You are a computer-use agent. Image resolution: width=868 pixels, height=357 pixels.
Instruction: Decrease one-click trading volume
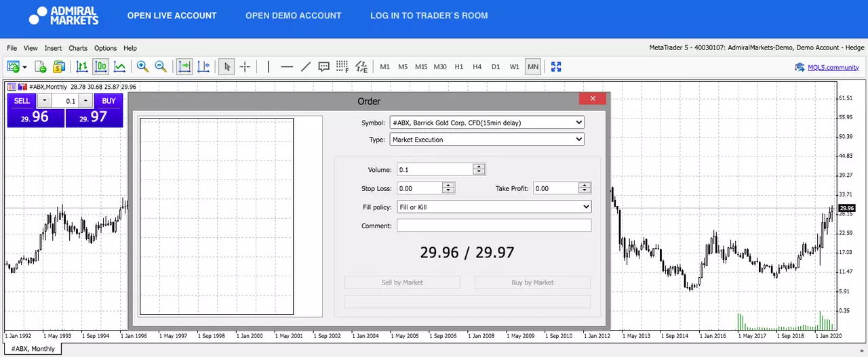coord(44,100)
